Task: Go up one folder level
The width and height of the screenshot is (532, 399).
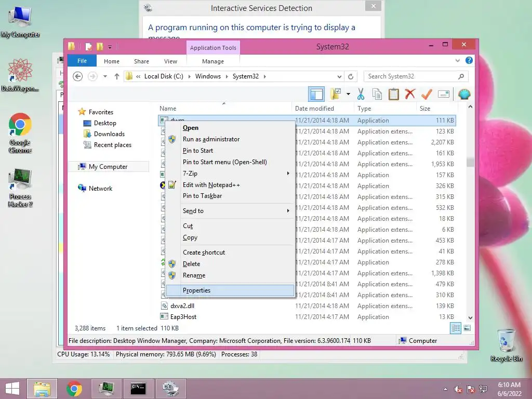Action: pos(117,76)
